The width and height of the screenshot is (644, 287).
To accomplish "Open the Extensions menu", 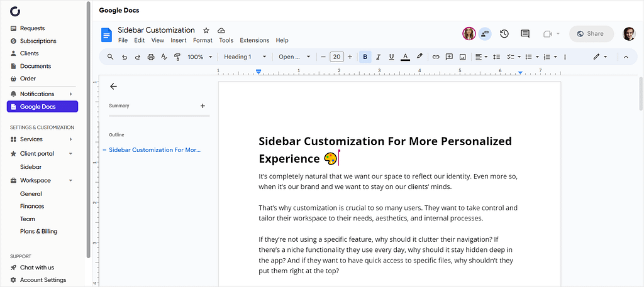I will [x=255, y=40].
